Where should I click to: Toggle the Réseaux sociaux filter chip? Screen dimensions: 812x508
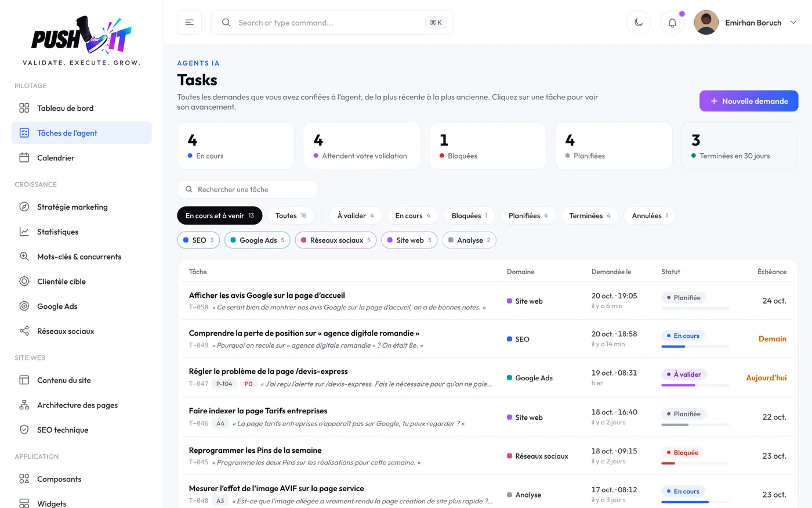click(x=336, y=240)
